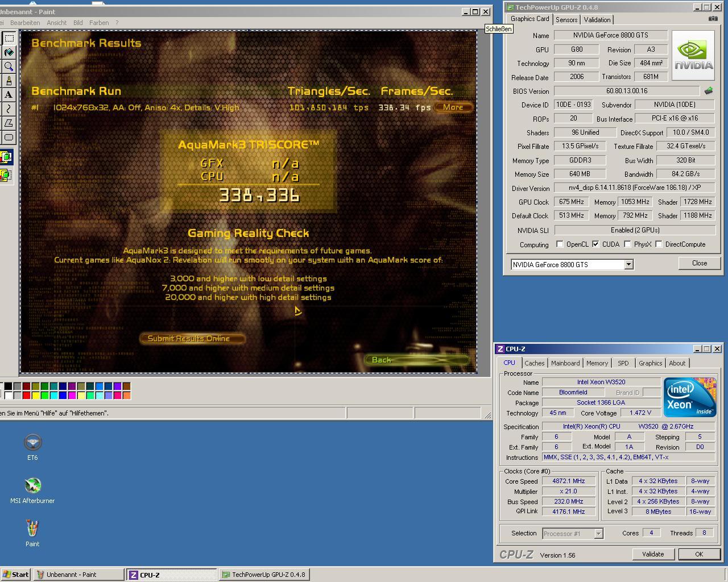This screenshot has height=582, width=728.
Task: Activate the Text tool (letter A)
Action: (x=9, y=95)
